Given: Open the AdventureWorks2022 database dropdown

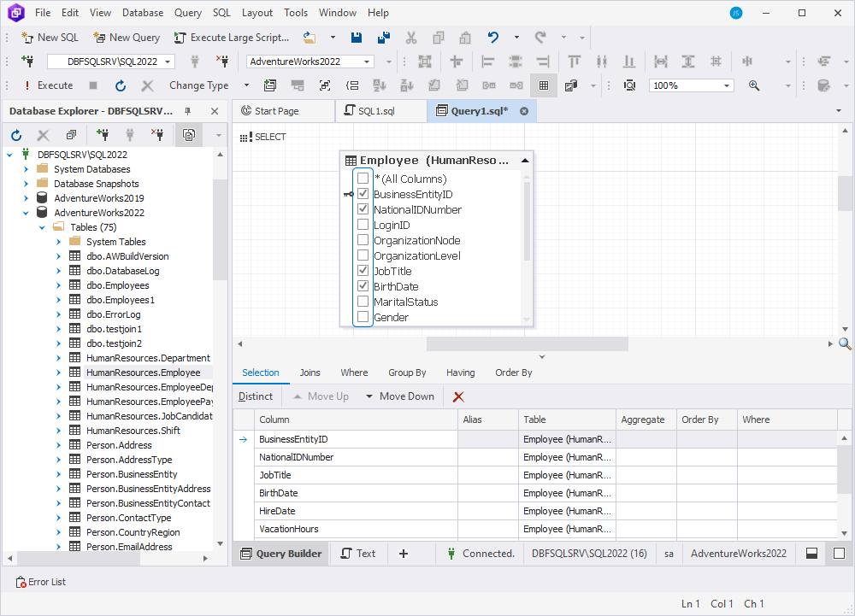Looking at the screenshot, I should click(367, 62).
